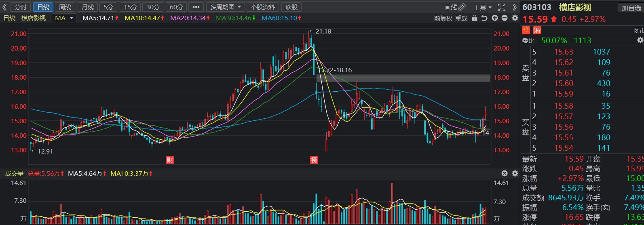Viewport: 644px width, 225px height.
Task: Click 前复权 adjustment mode
Action: tap(443, 18)
